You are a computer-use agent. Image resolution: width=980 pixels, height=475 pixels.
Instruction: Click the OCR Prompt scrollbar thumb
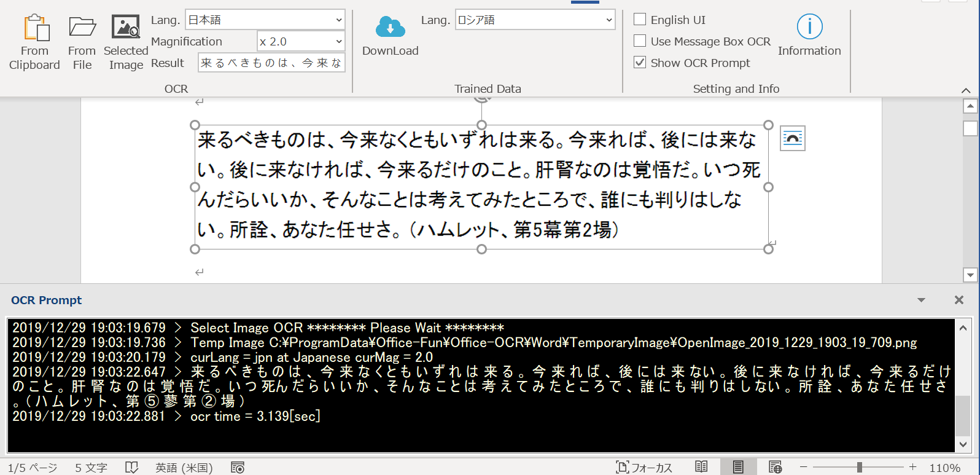point(963,415)
